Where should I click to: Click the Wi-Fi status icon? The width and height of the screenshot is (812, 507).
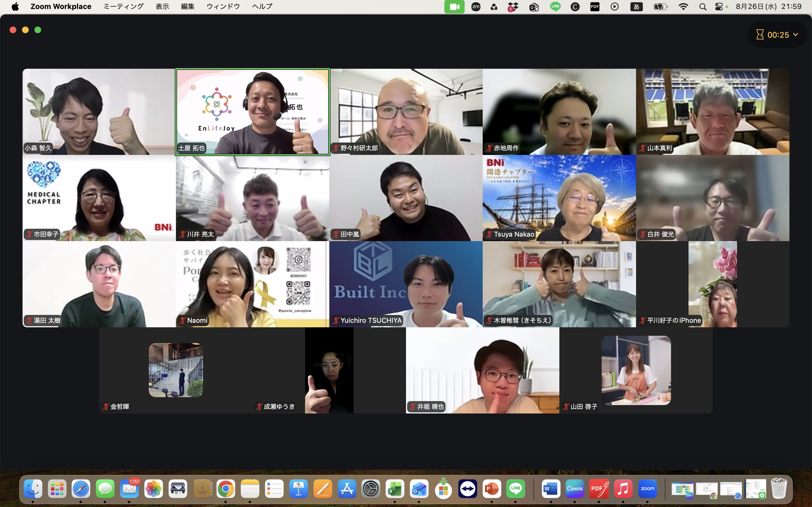click(x=683, y=7)
